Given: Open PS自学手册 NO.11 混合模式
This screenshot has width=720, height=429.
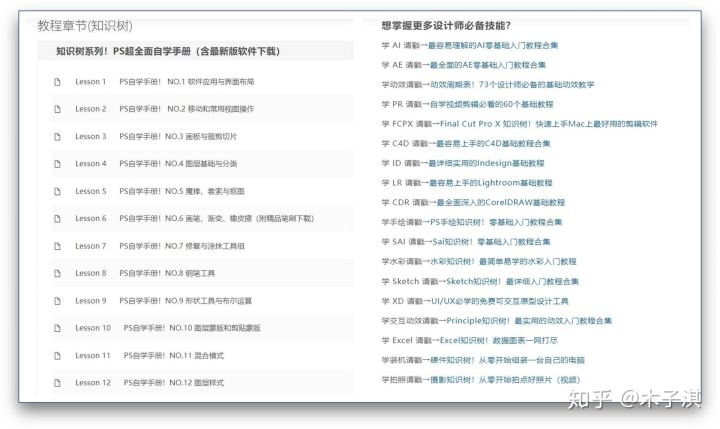Looking at the screenshot, I should click(x=174, y=356).
